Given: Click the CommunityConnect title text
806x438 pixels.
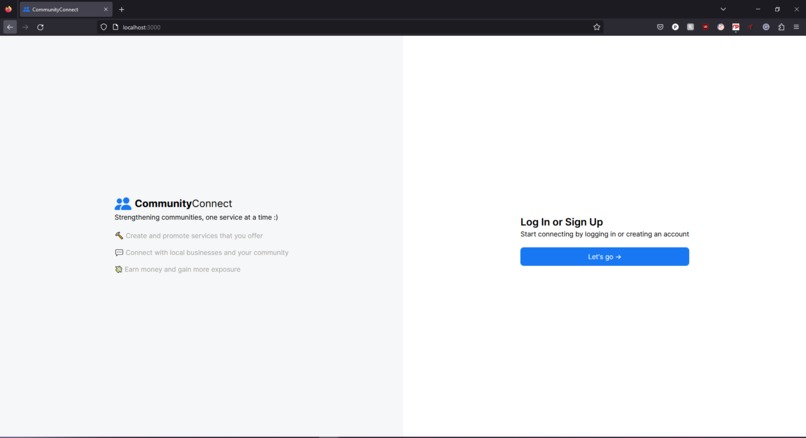Looking at the screenshot, I should pos(184,204).
